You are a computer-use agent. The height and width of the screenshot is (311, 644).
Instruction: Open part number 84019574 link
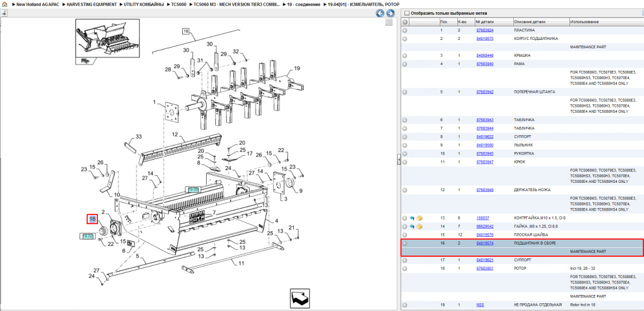(x=485, y=243)
